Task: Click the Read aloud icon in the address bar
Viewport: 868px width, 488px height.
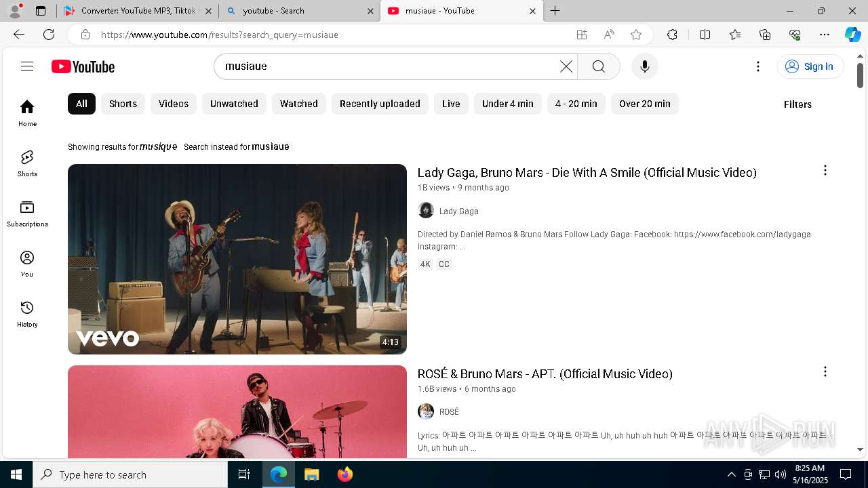Action: [609, 35]
